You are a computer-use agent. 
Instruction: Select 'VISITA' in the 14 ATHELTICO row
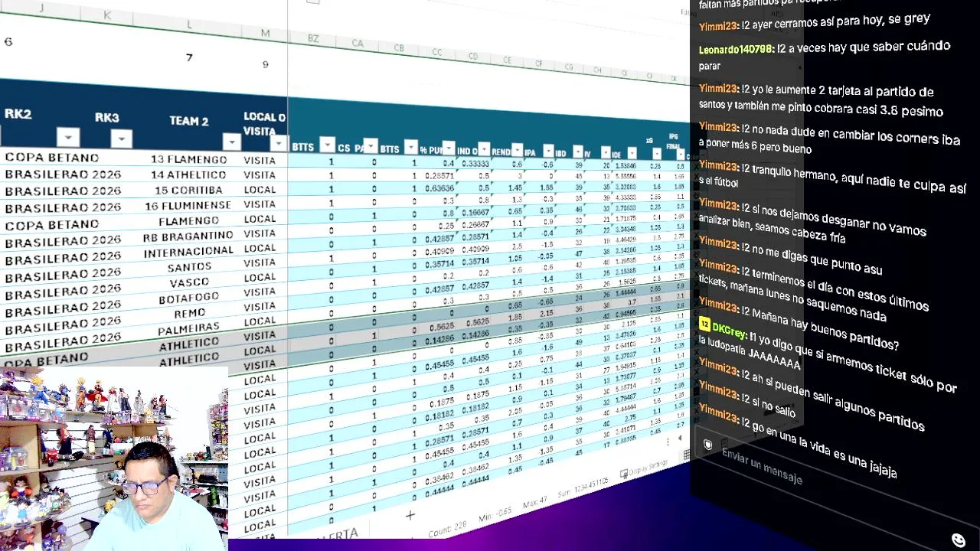pos(260,175)
